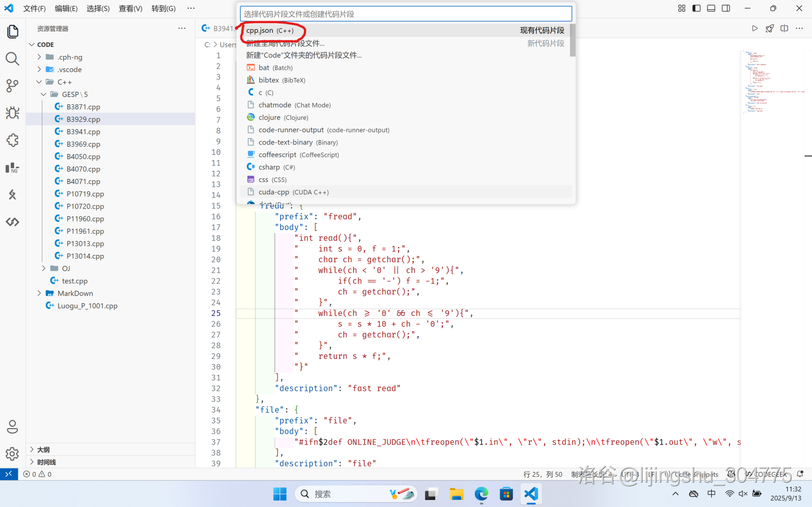Screen dimensions: 812x507
Task: Click 行 25, 列 50 cursor position indicator
Action: [543, 474]
